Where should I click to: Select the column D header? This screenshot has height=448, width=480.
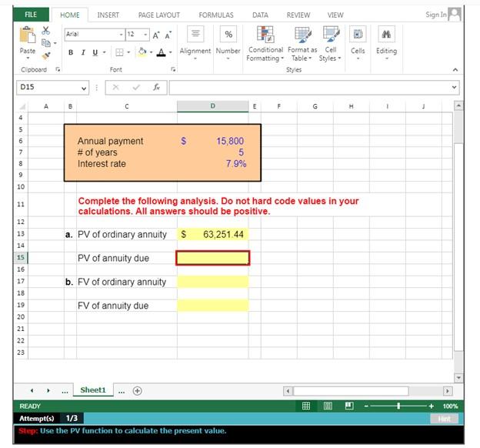pos(213,106)
